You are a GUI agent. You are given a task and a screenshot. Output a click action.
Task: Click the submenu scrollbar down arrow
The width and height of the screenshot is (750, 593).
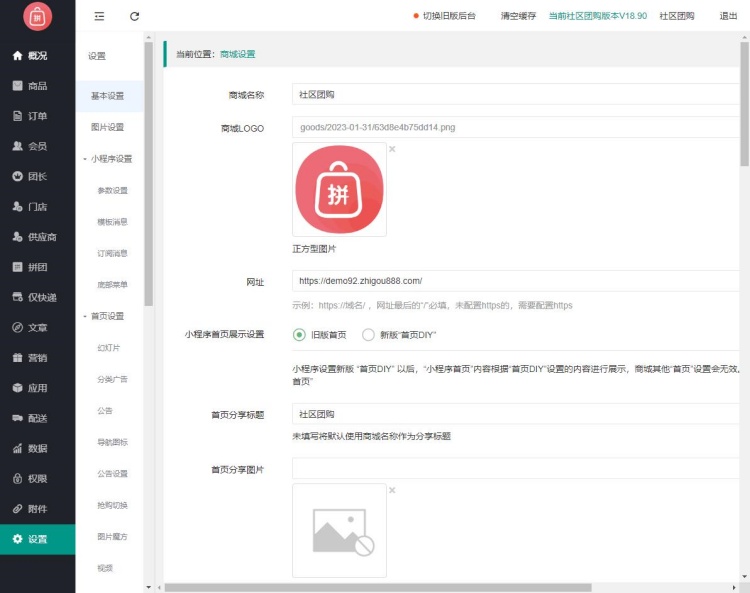coord(148,587)
